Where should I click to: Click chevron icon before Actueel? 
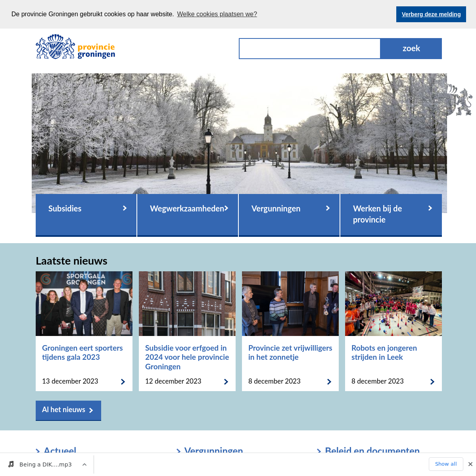pyautogui.click(x=38, y=451)
